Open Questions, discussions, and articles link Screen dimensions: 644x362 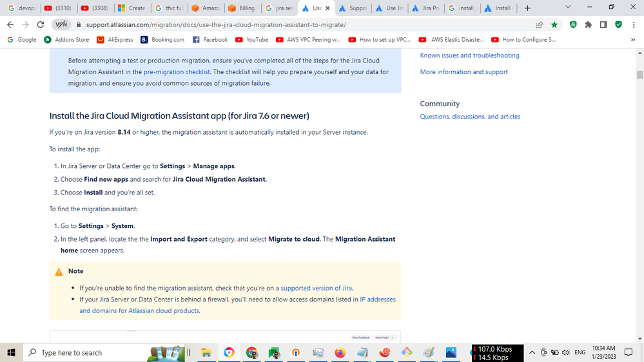point(470,117)
